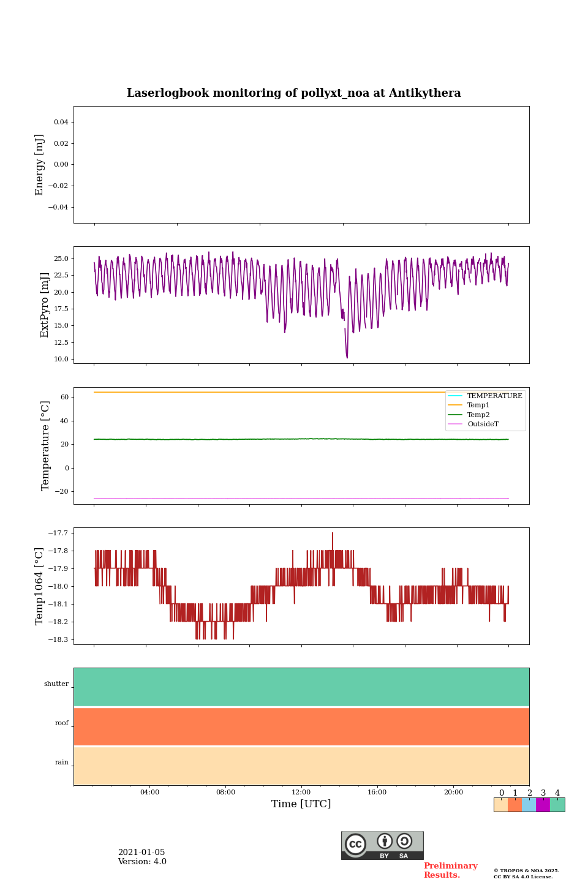Click the 'Time [UTC]' axis label
Image resolution: width=588 pixels, height=882 pixels.
301,804
